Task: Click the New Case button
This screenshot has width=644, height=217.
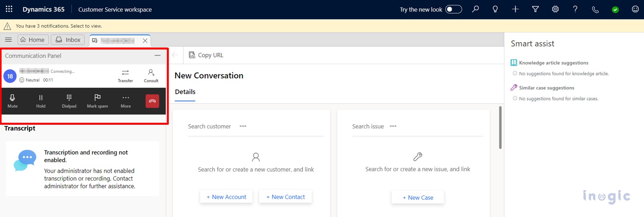Action: tap(418, 198)
